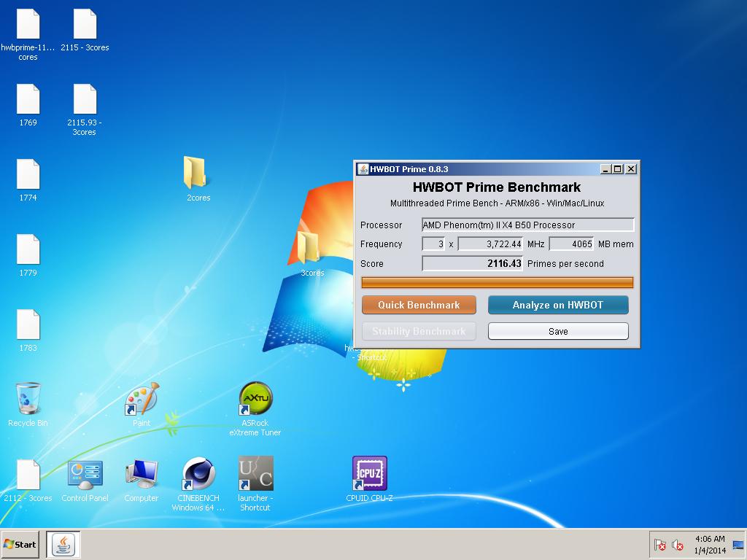The width and height of the screenshot is (747, 560).
Task: Click the Java icon in HWBOT Prime title bar
Action: (363, 169)
